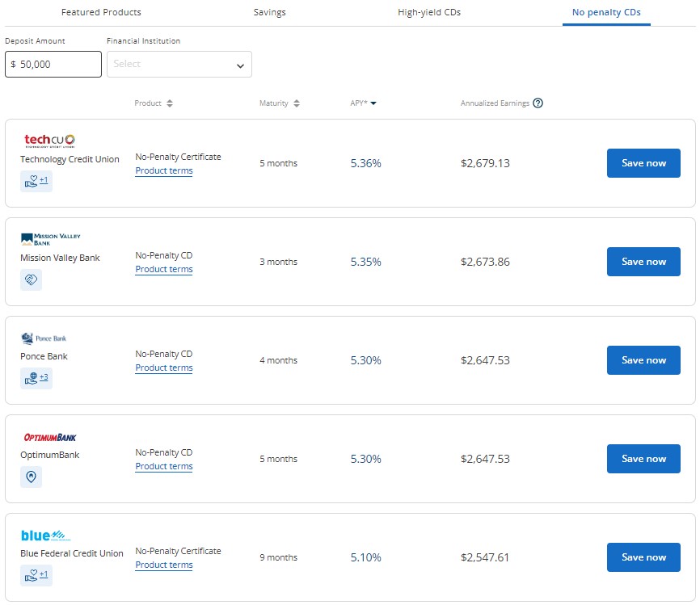Open Product terms for Ponce Bank
Viewport: 700px width, 605px height.
pyautogui.click(x=163, y=368)
